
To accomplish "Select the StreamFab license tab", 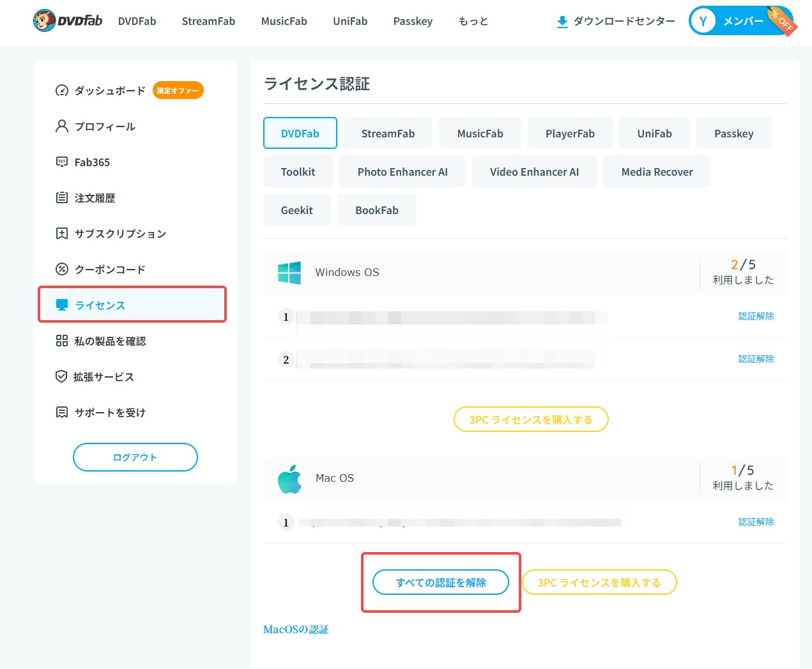I will pos(388,133).
